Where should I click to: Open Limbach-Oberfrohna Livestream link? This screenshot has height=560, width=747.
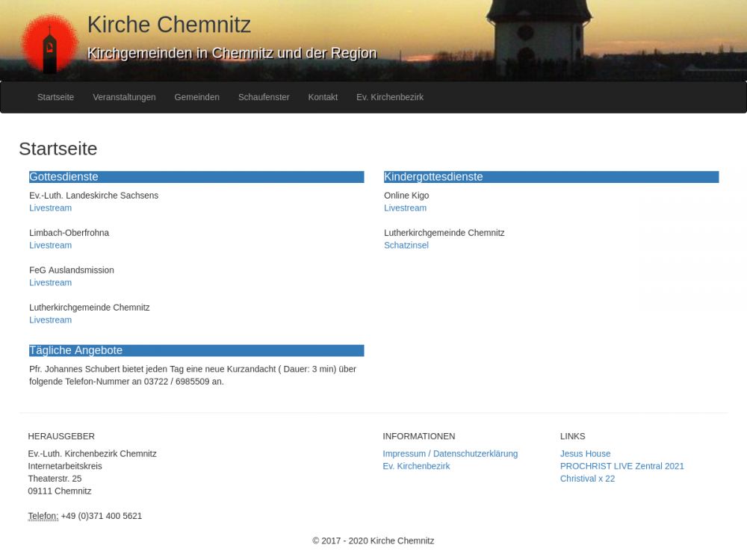tap(50, 246)
